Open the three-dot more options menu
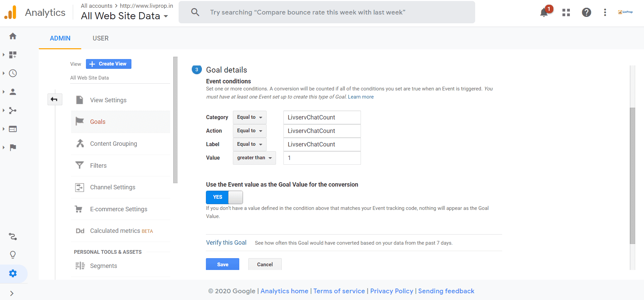The image size is (644, 300). click(x=605, y=12)
